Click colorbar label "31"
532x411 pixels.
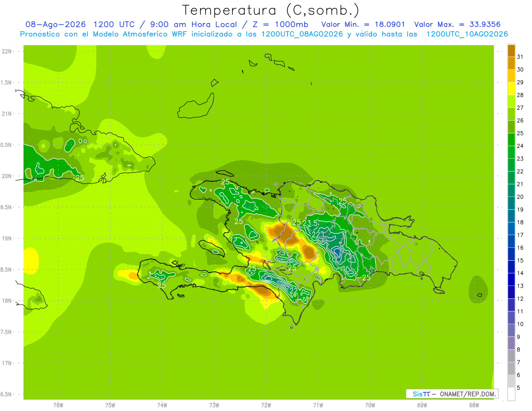tap(520, 57)
